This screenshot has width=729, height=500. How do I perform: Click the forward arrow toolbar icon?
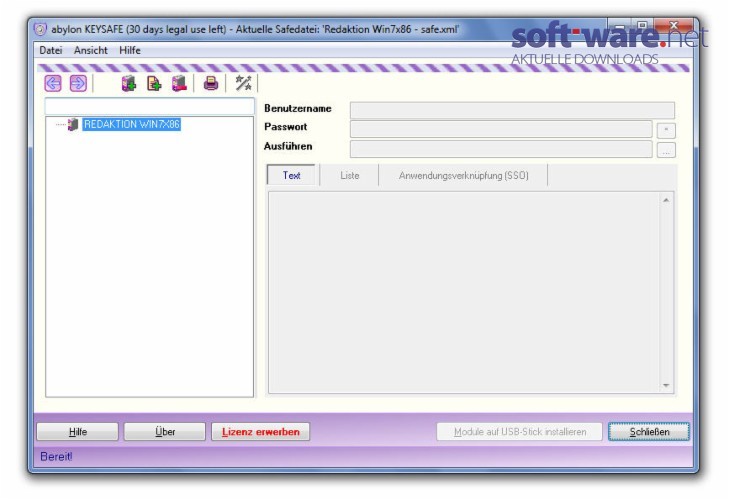point(78,83)
